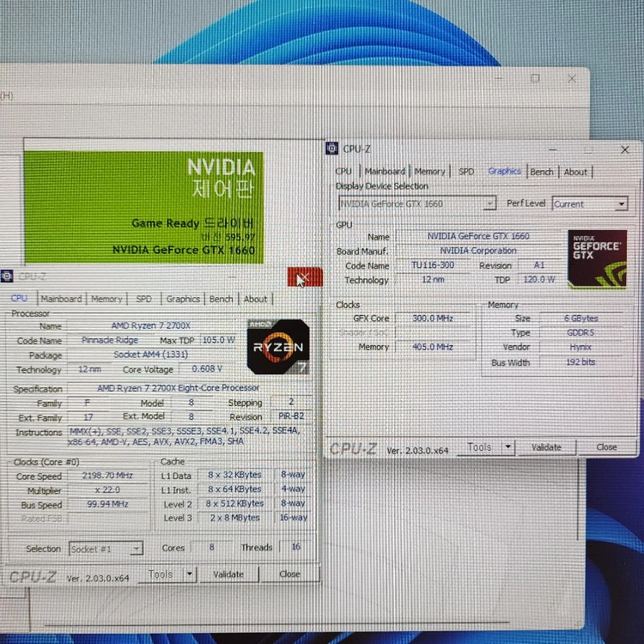Image resolution: width=644 pixels, height=644 pixels.
Task: Click CPU-Z app icon in Graphics window title
Action: click(331, 149)
